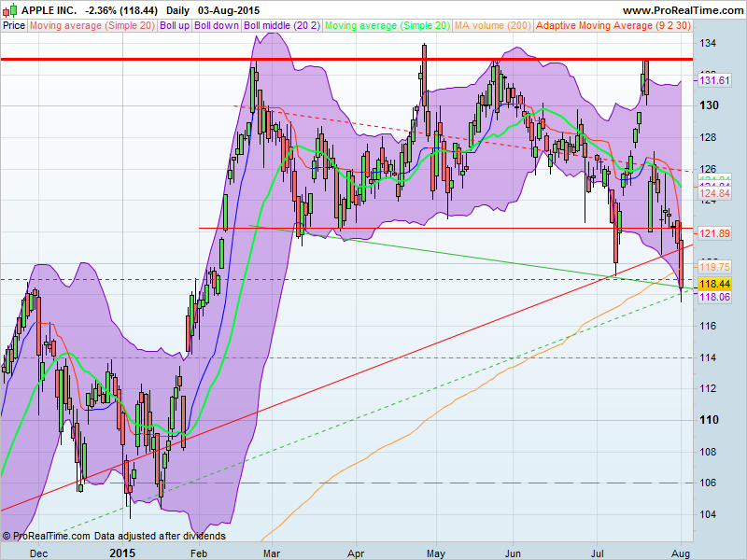
Task: Click the 118.44 current price tag
Action: point(714,284)
